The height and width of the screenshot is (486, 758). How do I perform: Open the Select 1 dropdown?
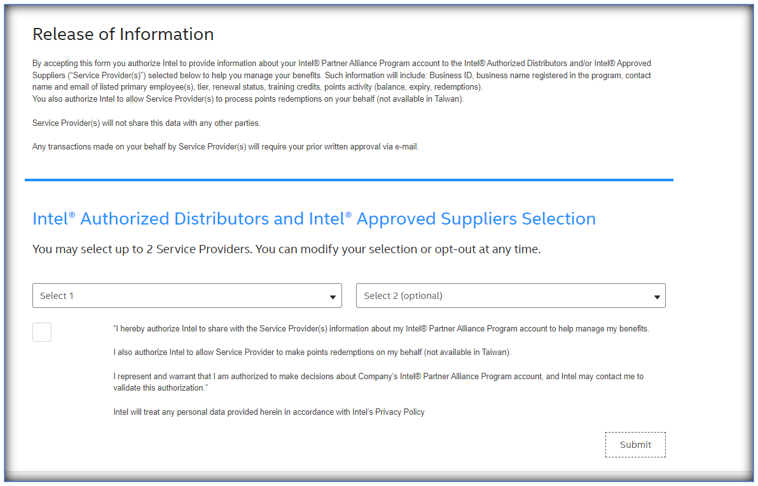186,296
